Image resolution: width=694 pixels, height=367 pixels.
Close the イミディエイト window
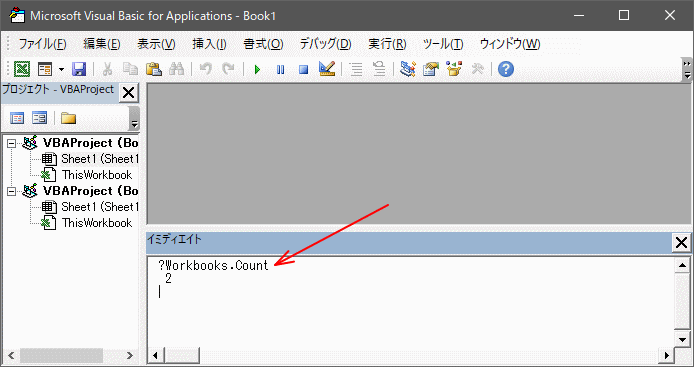(681, 243)
